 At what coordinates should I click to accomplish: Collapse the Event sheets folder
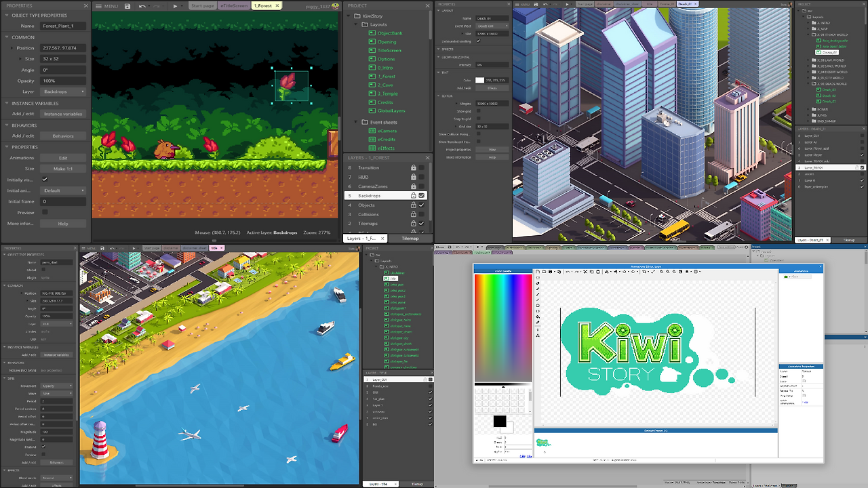[357, 123]
